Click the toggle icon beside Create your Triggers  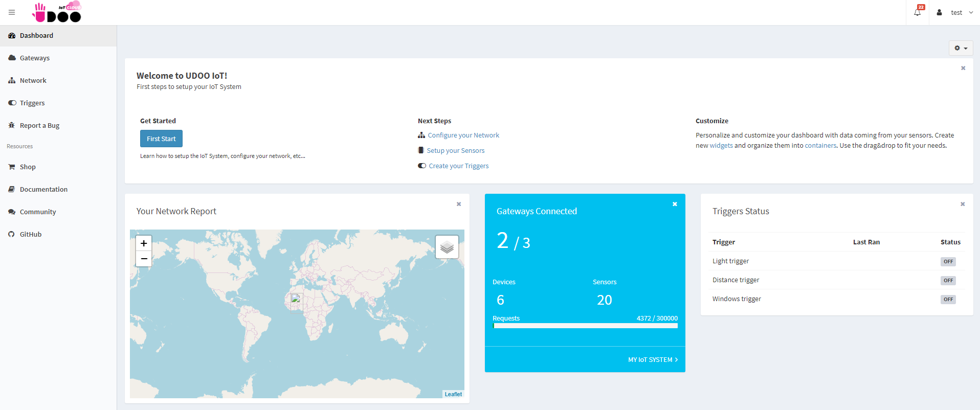tap(422, 166)
